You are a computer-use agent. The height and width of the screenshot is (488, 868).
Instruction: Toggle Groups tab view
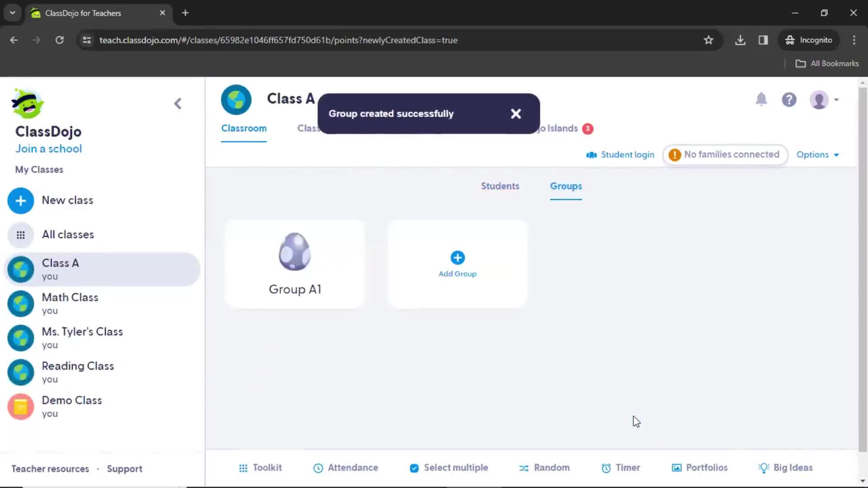coord(566,186)
